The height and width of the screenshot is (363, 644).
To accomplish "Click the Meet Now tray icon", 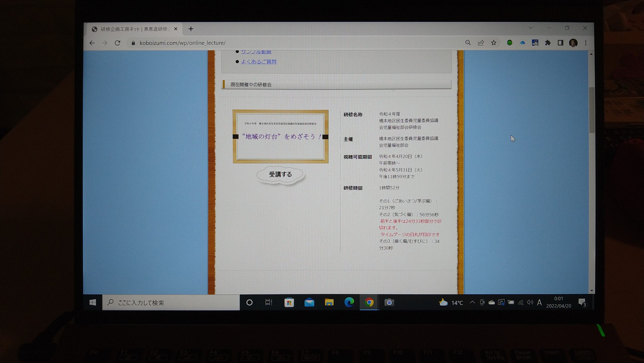I will click(482, 302).
